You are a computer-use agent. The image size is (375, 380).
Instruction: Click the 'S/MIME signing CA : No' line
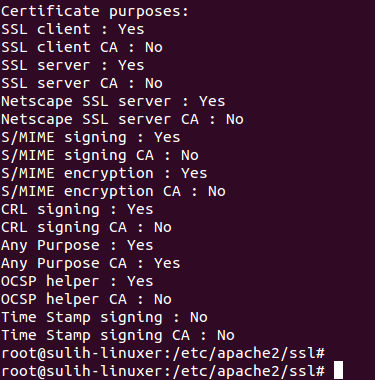[100, 155]
